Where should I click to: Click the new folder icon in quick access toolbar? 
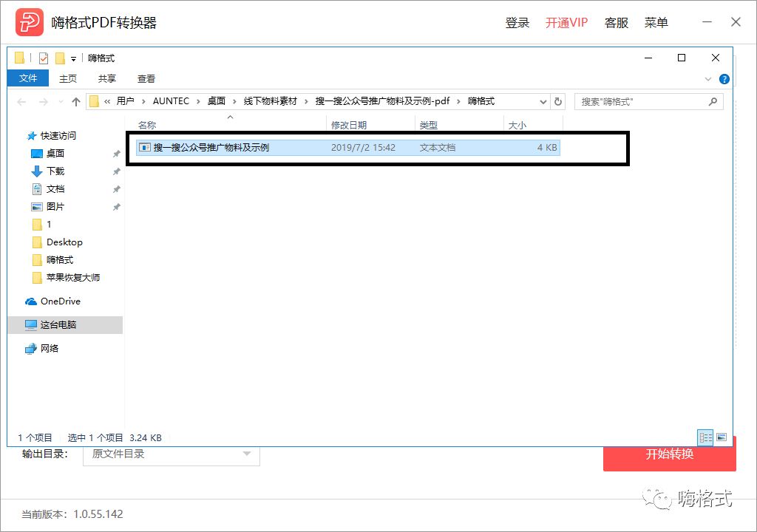coord(18,58)
